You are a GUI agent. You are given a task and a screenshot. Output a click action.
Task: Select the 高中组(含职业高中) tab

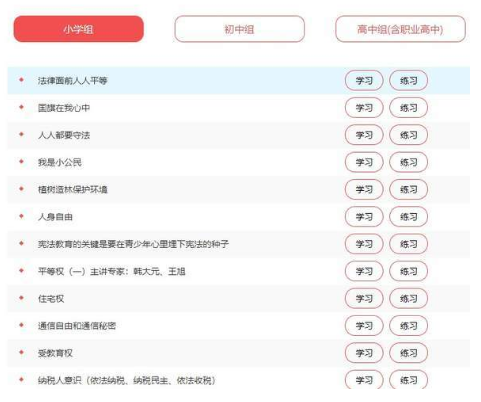[x=400, y=29]
